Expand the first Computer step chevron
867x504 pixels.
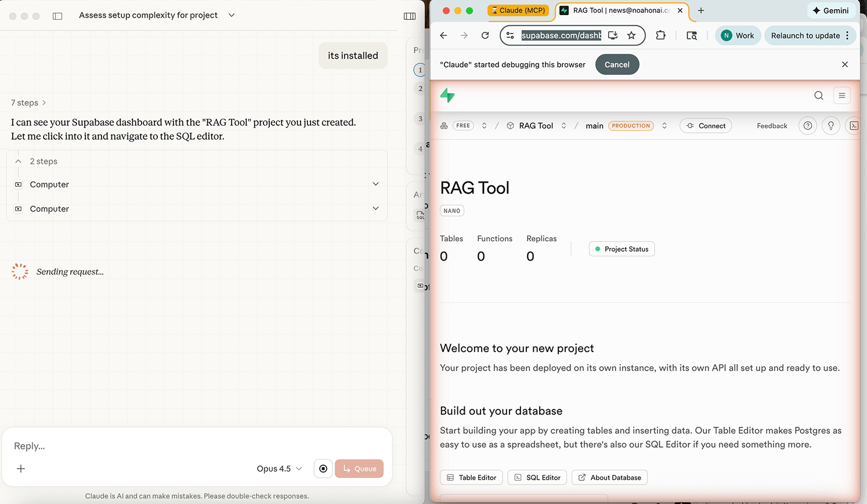click(375, 184)
